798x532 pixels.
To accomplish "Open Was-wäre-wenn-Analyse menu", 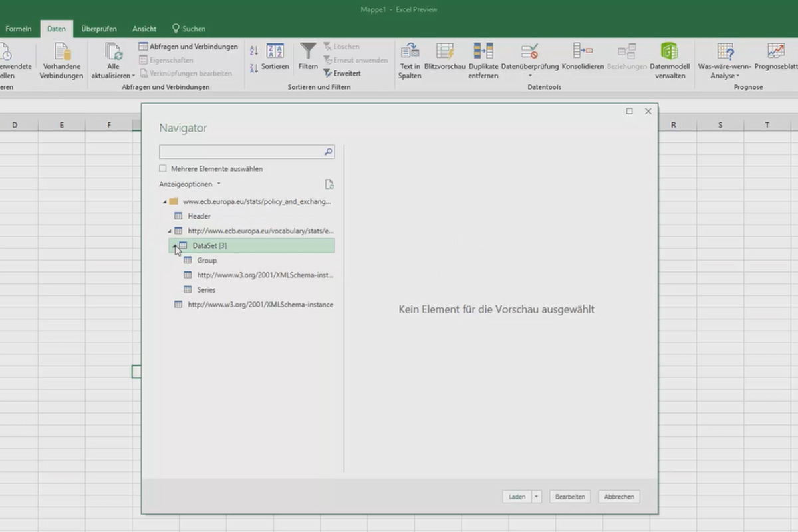I will click(x=725, y=61).
